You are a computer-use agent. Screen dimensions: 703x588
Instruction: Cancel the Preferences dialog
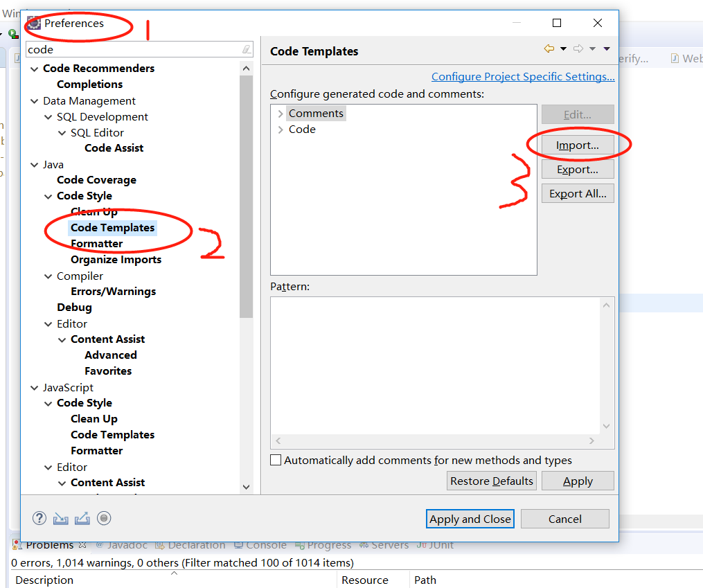tap(565, 519)
